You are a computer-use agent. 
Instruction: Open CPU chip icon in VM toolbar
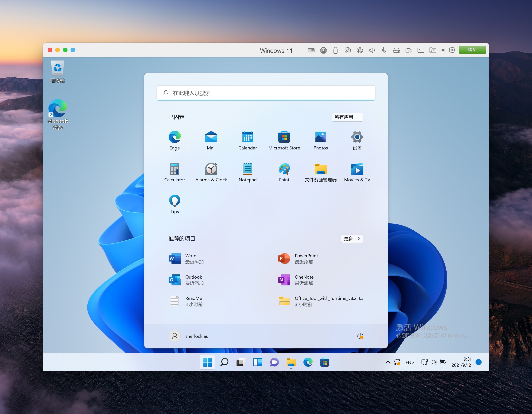coord(323,50)
